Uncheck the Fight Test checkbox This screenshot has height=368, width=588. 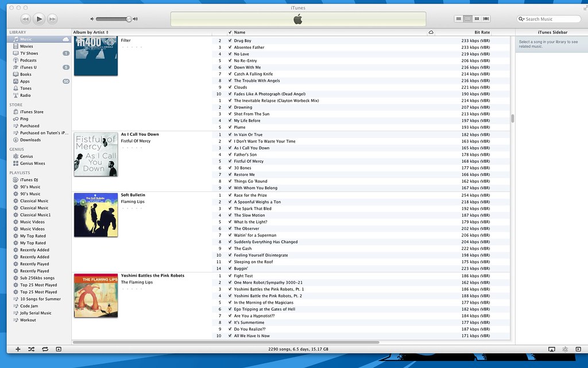click(230, 275)
